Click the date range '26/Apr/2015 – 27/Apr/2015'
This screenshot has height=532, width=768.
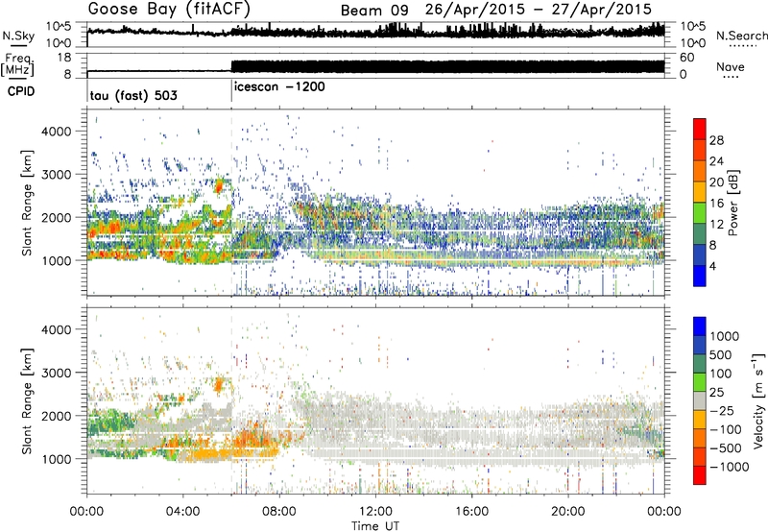(539, 10)
